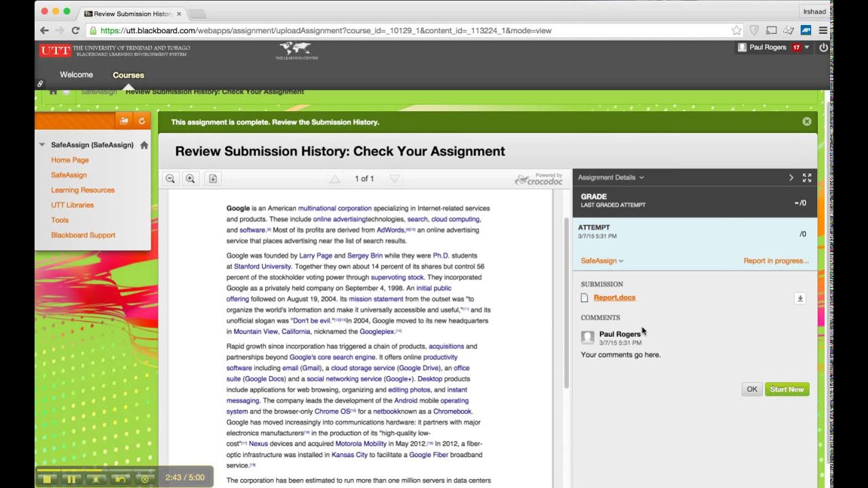The width and height of the screenshot is (868, 488).
Task: Open the Welcome tab
Action: coord(76,75)
